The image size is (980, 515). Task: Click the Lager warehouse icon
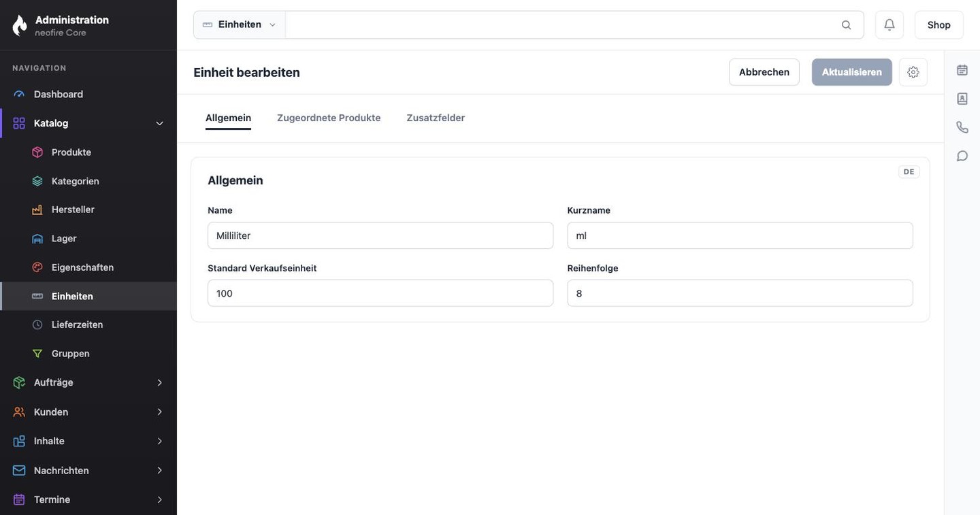pyautogui.click(x=37, y=239)
